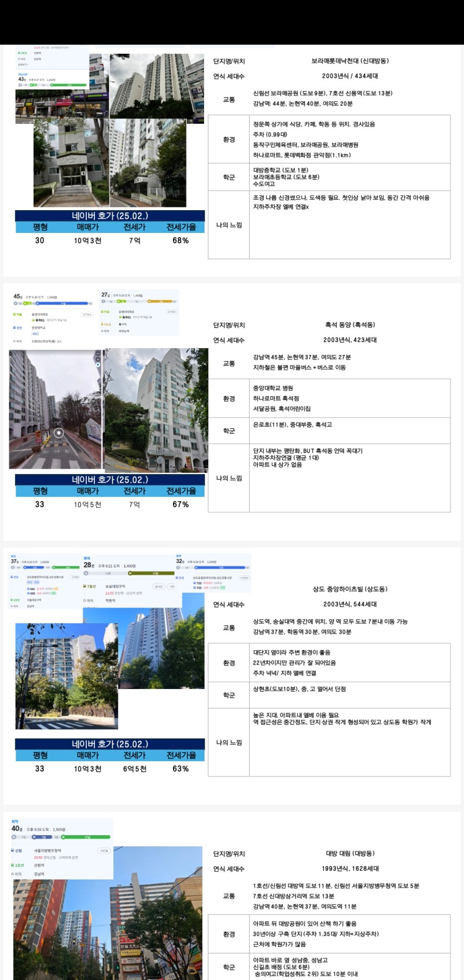Select 대방중학교 (도보 1분)
Viewport: 464px width, 980px height.
(281, 170)
